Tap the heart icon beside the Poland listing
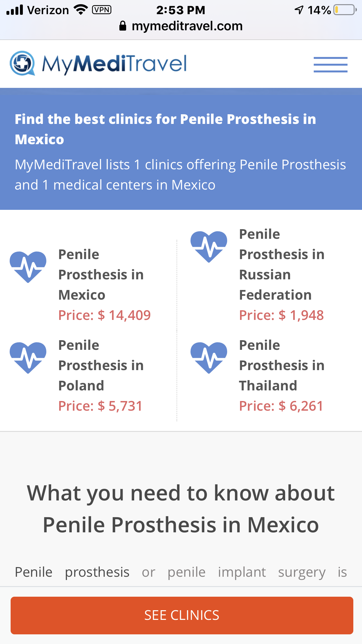This screenshot has height=644, width=362. (28, 358)
